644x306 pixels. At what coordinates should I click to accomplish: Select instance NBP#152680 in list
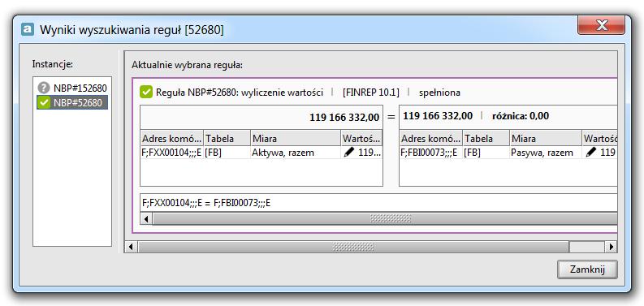coord(72,88)
